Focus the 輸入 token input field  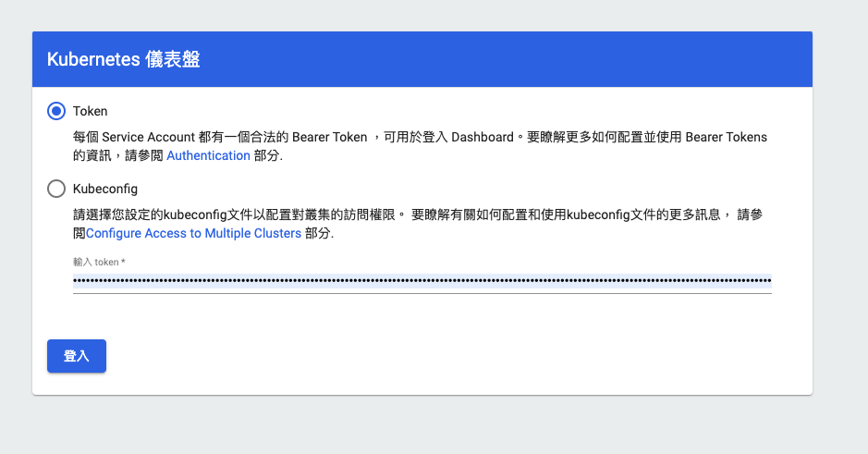click(422, 281)
